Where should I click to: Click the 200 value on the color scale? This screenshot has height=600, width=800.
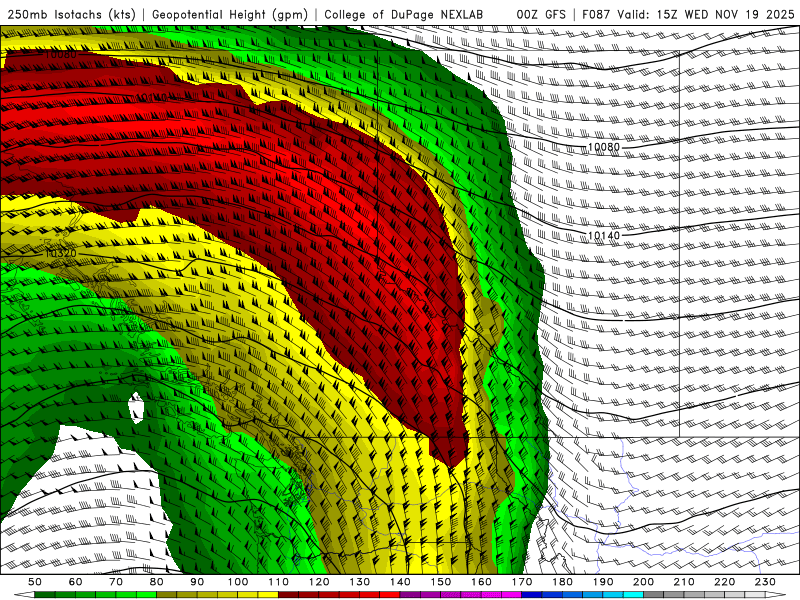pos(643,582)
